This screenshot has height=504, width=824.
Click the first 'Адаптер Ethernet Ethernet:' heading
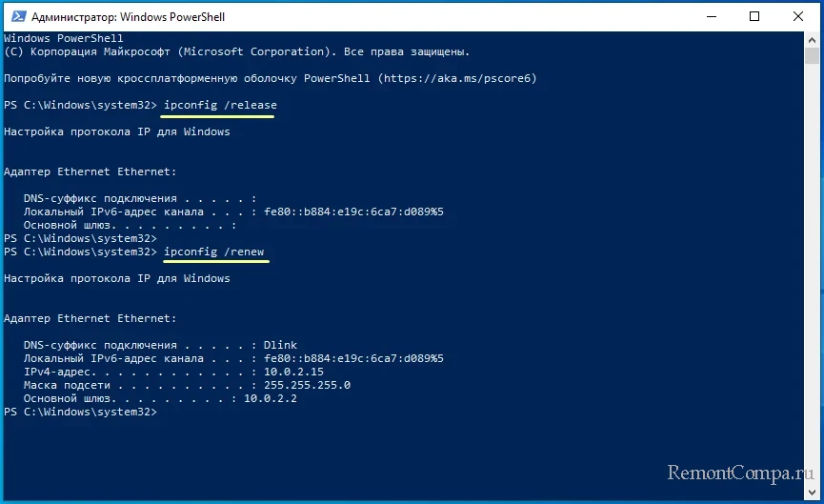[x=90, y=171]
